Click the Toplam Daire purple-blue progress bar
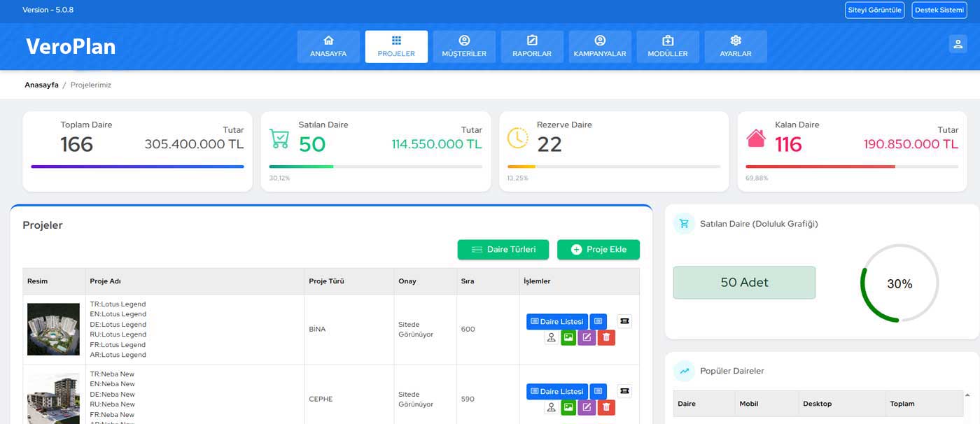 click(x=137, y=167)
